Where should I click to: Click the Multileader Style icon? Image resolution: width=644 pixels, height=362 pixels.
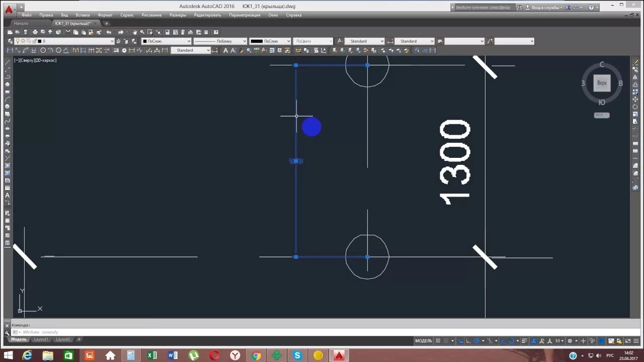pyautogui.click(x=490, y=41)
